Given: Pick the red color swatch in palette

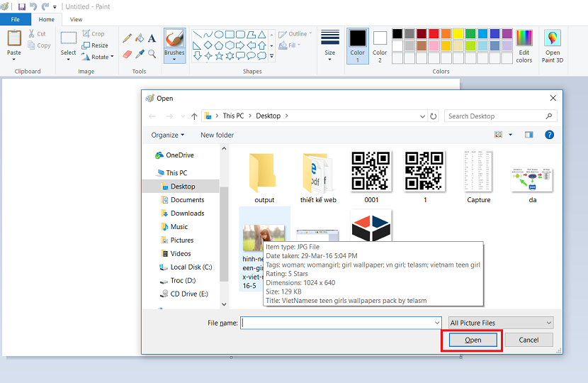Looking at the screenshot, I should [434, 33].
